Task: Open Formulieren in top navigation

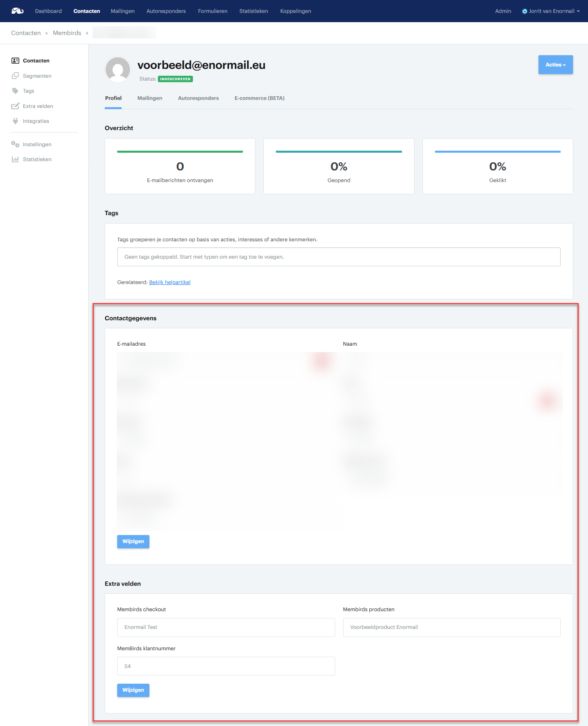Action: tap(213, 11)
